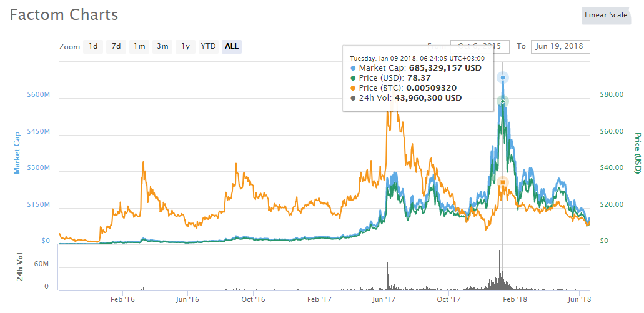644x313 pixels.
Task: Click the tooltip 24h Vol value 43,960,300 USD
Action: point(428,97)
